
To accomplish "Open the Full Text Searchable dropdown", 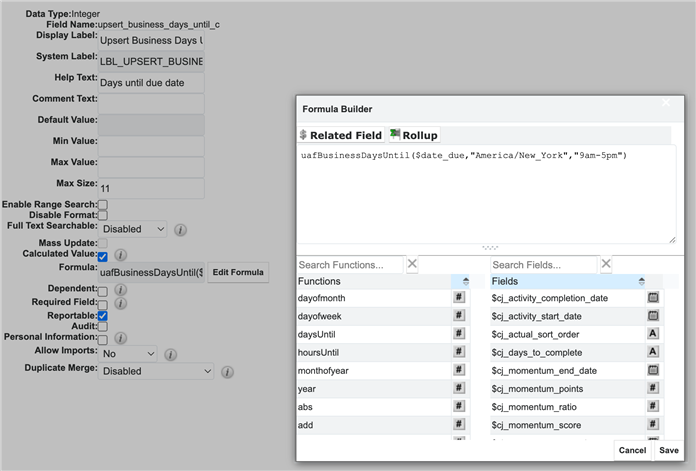I will tap(133, 229).
